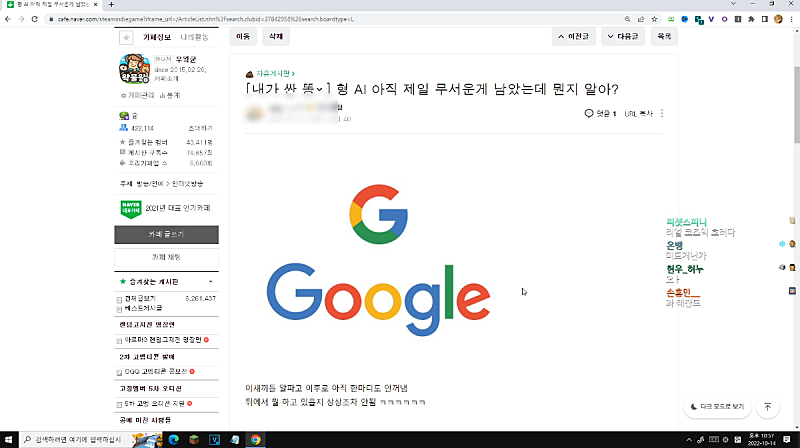Open the 통계 statistics link
The image size is (800, 448).
pos(170,95)
